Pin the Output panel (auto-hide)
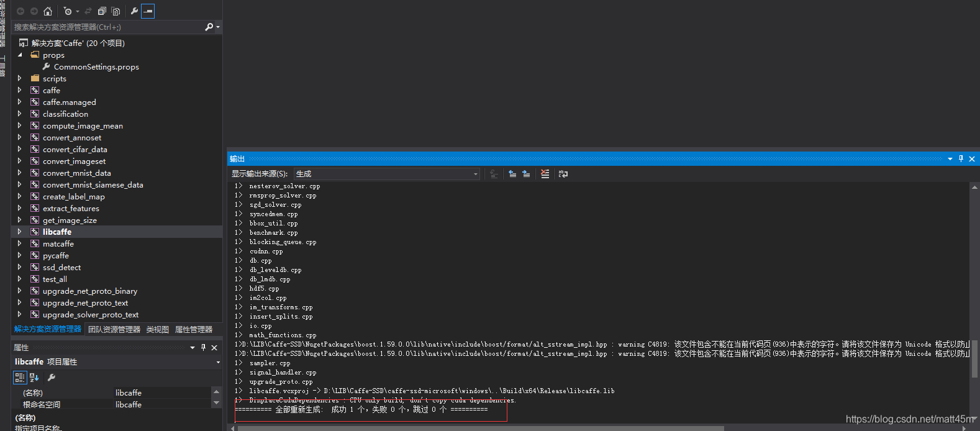This screenshot has width=980, height=431. click(x=961, y=159)
